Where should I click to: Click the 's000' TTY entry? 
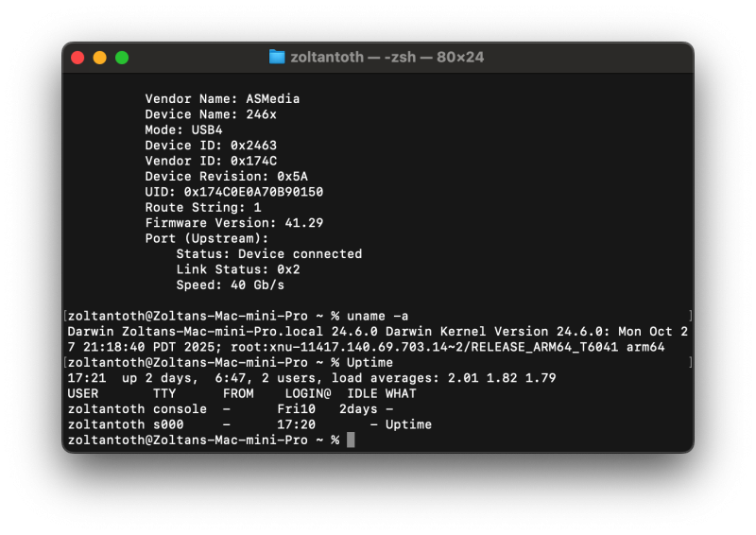(x=168, y=424)
